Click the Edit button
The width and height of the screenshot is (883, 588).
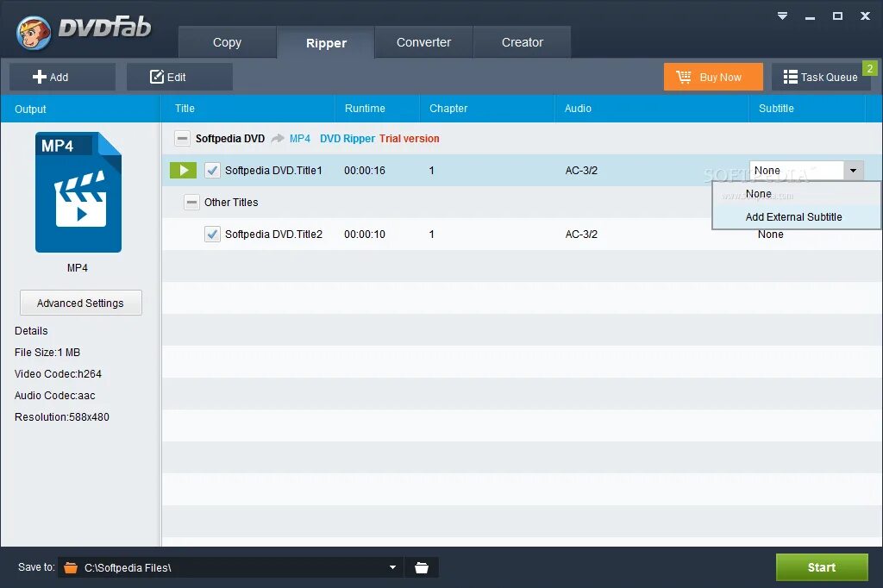tap(179, 77)
